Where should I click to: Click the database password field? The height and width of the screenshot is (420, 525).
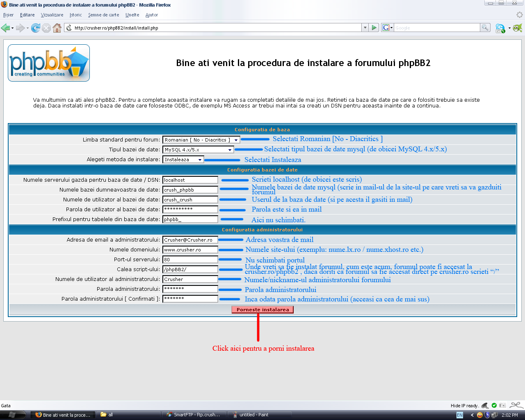(x=190, y=209)
